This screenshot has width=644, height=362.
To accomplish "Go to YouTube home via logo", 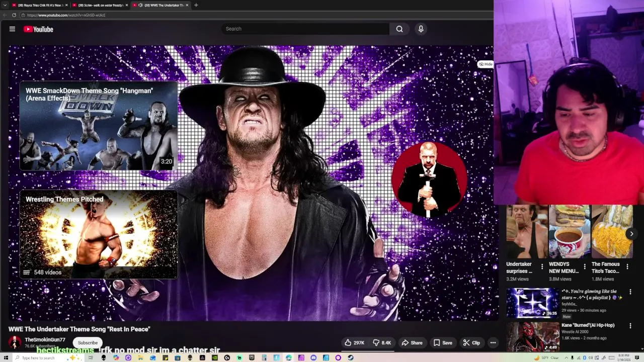I will [38, 29].
